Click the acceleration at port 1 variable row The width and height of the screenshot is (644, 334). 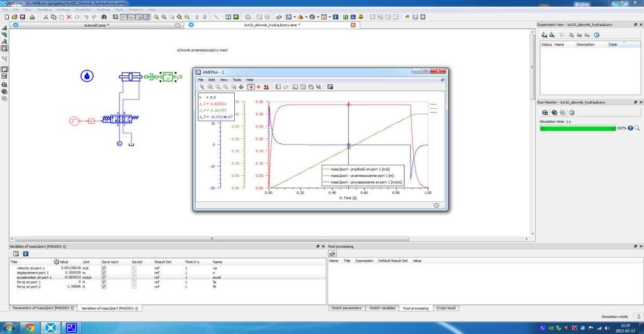[167, 277]
